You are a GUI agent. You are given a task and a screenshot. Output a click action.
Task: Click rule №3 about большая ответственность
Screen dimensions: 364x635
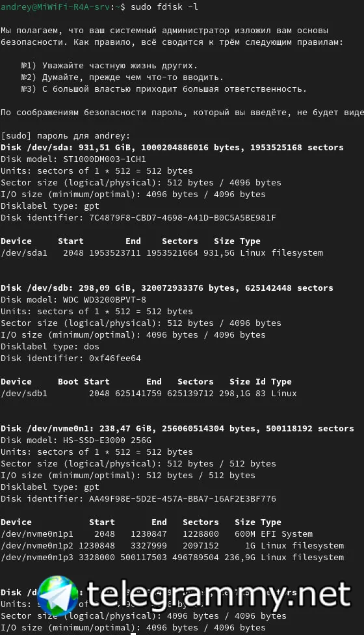pyautogui.click(x=164, y=89)
